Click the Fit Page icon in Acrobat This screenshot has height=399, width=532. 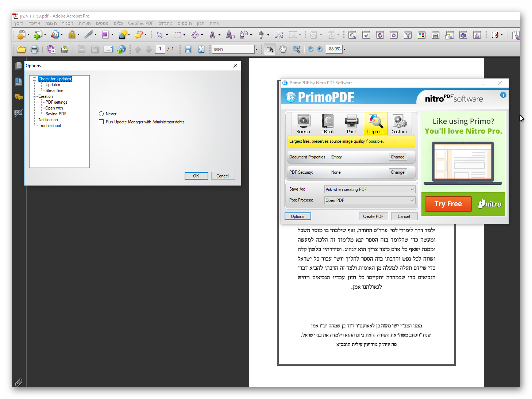(201, 49)
